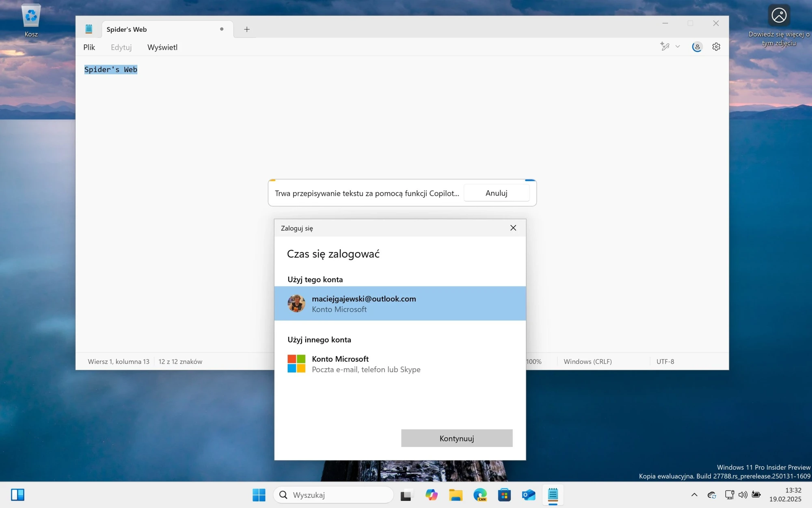Open the Plik menu

point(89,47)
